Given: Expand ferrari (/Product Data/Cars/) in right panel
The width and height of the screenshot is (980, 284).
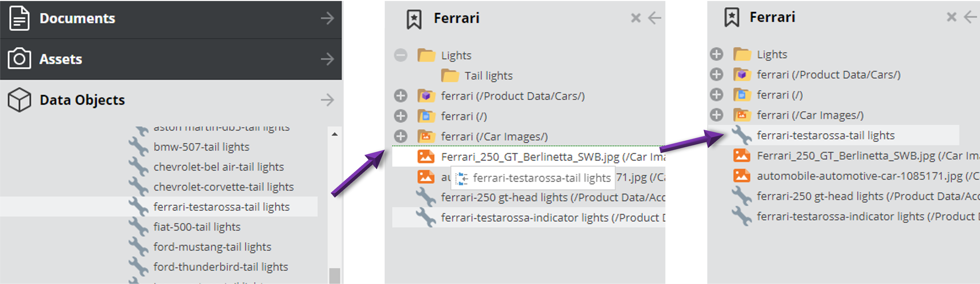Looking at the screenshot, I should 716,74.
